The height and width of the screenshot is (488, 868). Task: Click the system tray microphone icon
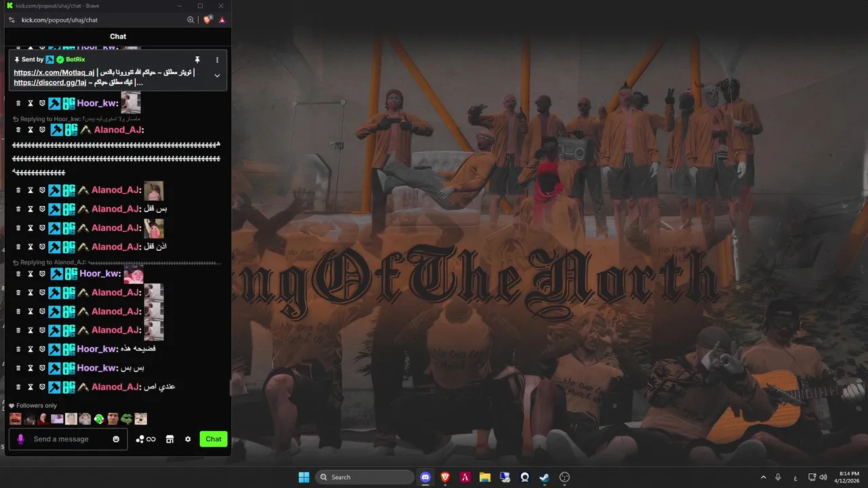778,477
